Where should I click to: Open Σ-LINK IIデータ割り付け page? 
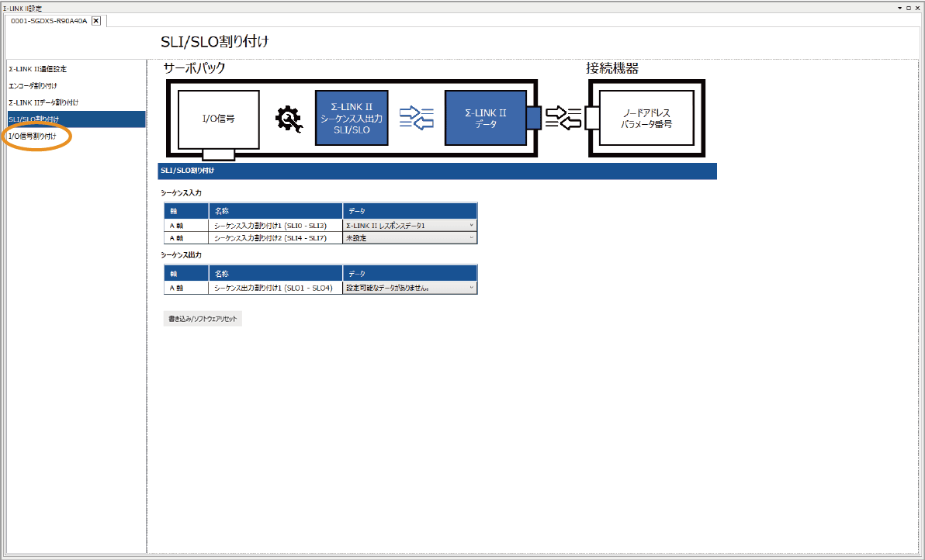(43, 102)
